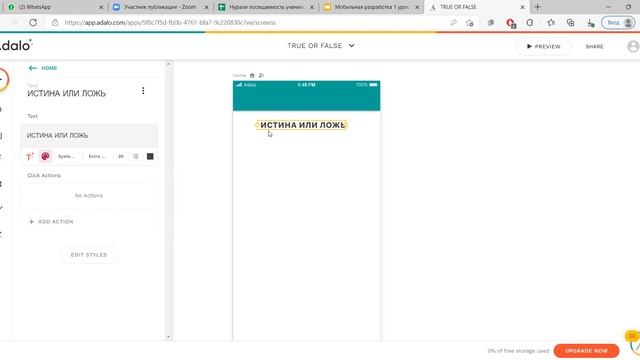Click the EDIT STYLES button
The height and width of the screenshot is (360, 640).
(89, 255)
